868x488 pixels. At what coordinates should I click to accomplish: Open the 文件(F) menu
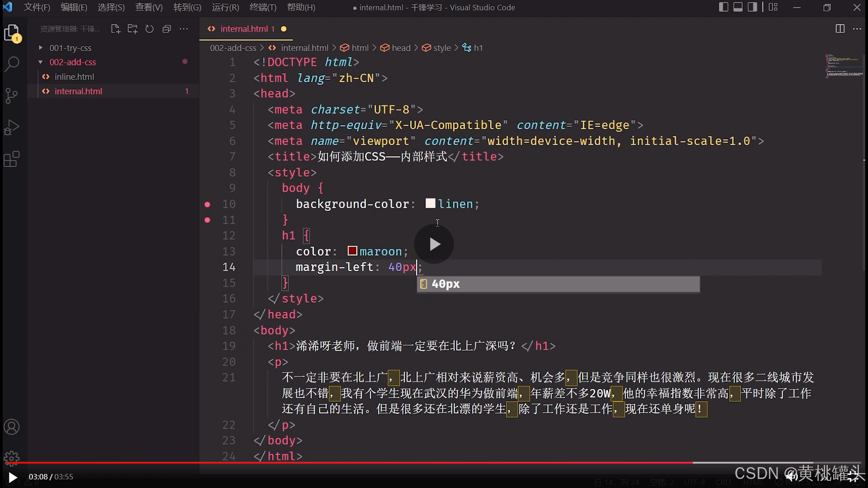click(37, 7)
